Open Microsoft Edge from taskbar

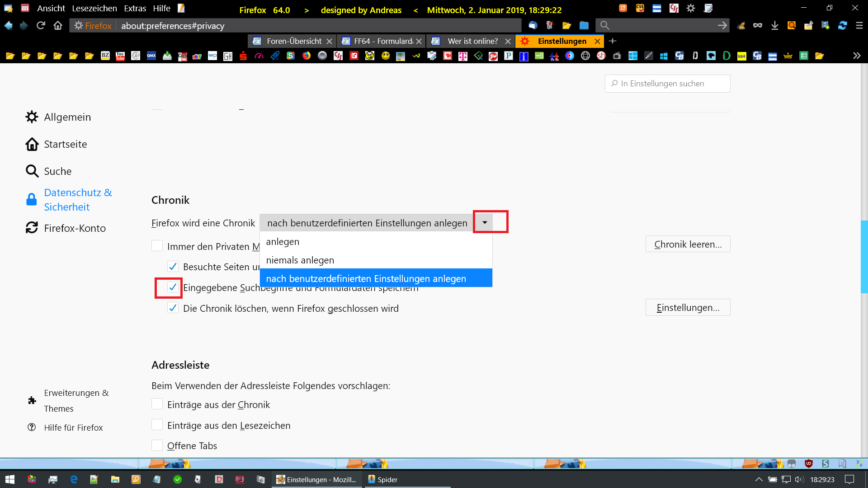[x=74, y=479]
